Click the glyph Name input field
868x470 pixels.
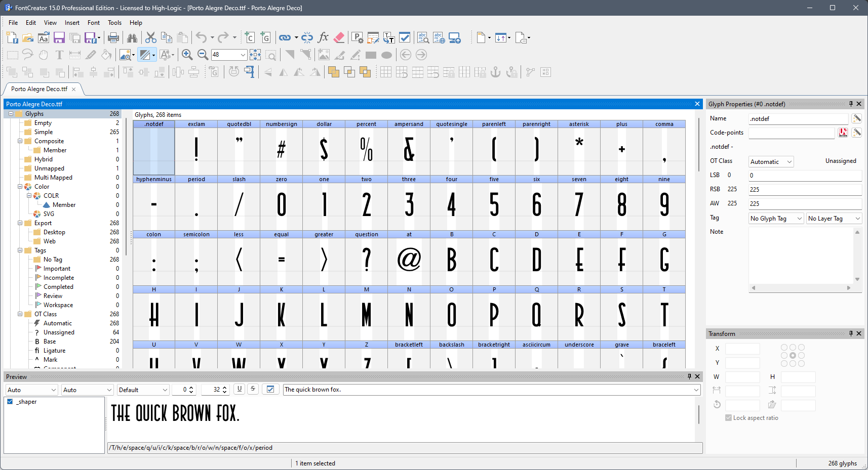tap(798, 119)
